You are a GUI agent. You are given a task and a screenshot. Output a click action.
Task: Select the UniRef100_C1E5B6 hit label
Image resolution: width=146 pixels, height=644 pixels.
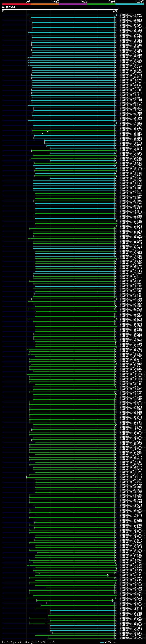(x=131, y=138)
